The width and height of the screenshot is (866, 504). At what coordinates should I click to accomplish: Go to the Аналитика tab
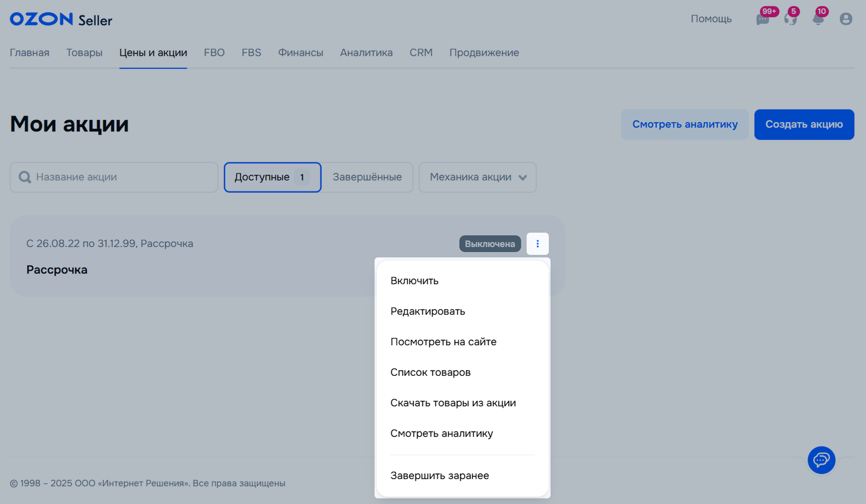366,53
